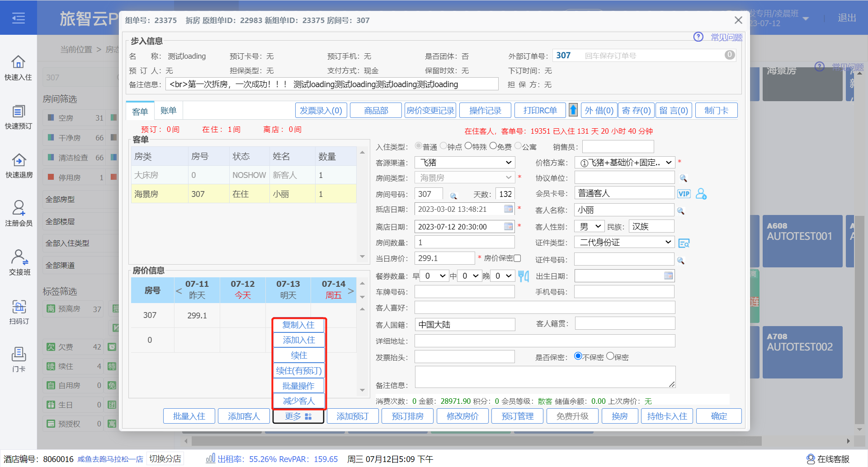Screen dimensions: 868x467
Task: Select 普通 check-in type radio
Action: (x=419, y=146)
